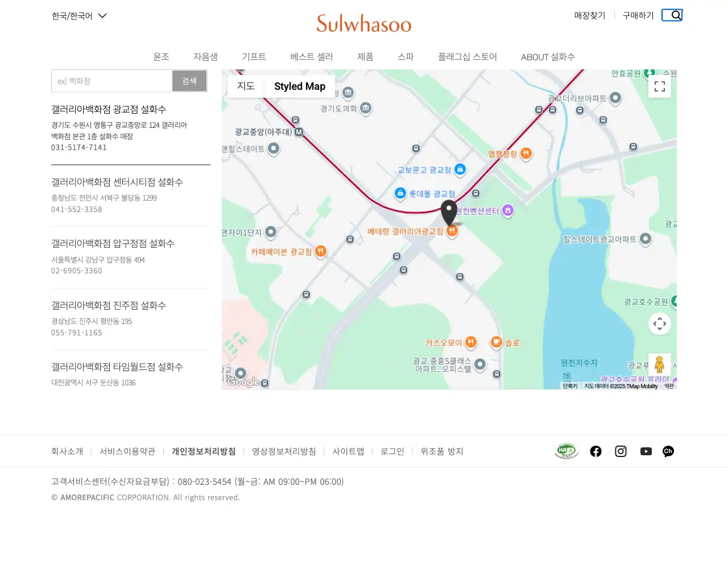Click 경기도의회 map marker
The width and height of the screenshot is (728, 582).
pyautogui.click(x=366, y=108)
